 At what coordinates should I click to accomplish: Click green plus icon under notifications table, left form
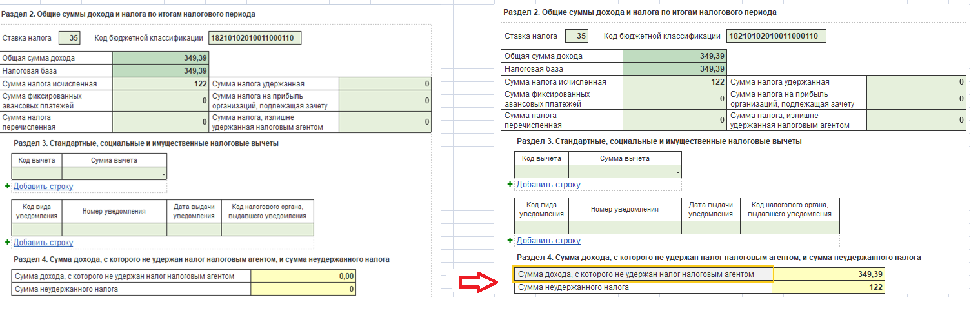click(x=7, y=243)
